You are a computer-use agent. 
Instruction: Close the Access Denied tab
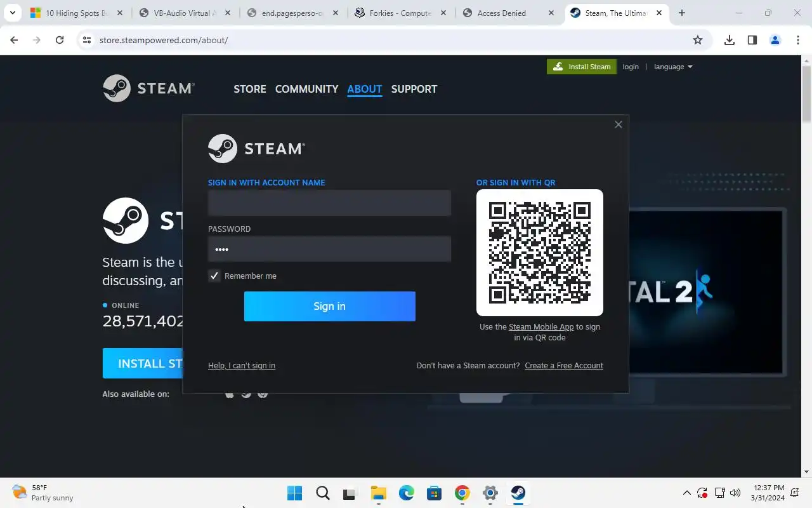[551, 13]
